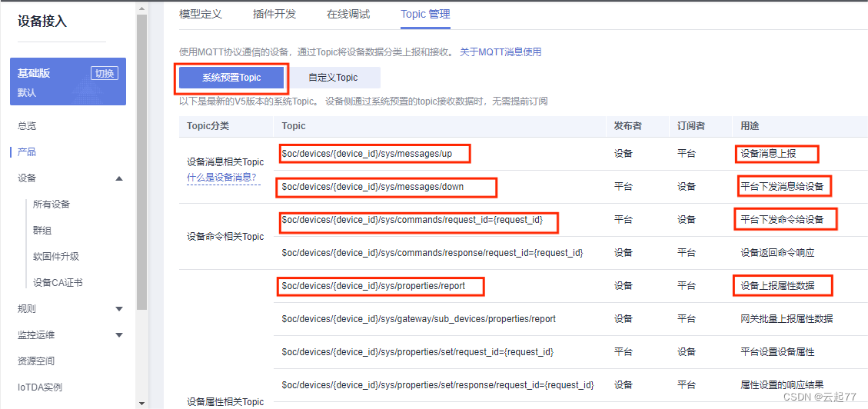This screenshot has height=409, width=868.
Task: Open 所有设备 under 设备
Action: 52,204
